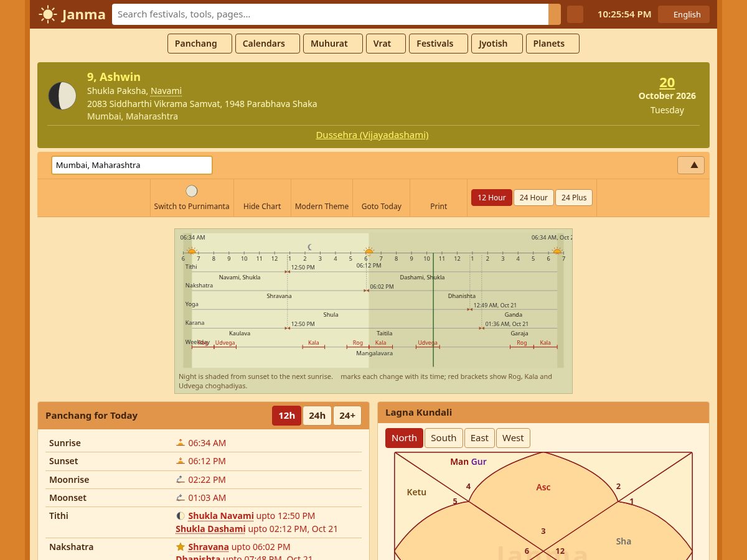
Task: Click the Sunrise row icon
Action: [181, 443]
